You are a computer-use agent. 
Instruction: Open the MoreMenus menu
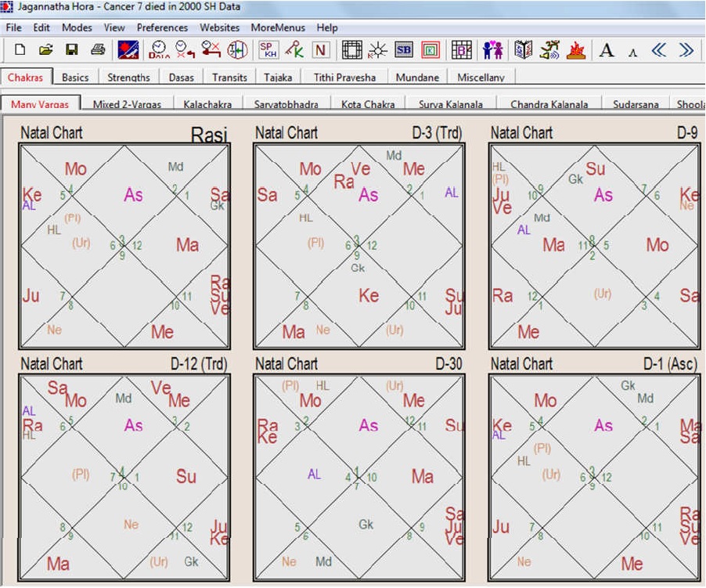point(278,27)
